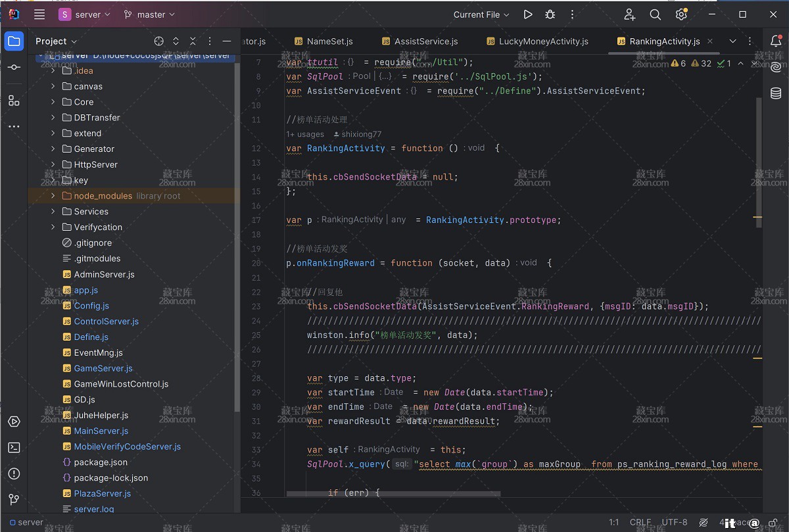Open the Database tool window
This screenshot has height=532, width=789.
coord(776,93)
